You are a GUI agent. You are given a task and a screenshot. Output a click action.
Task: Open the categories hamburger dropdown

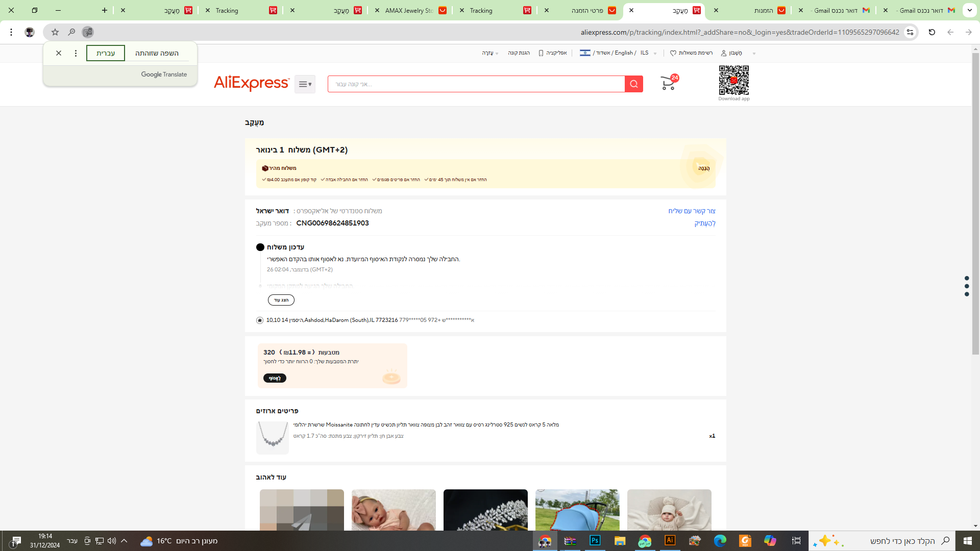pyautogui.click(x=305, y=84)
